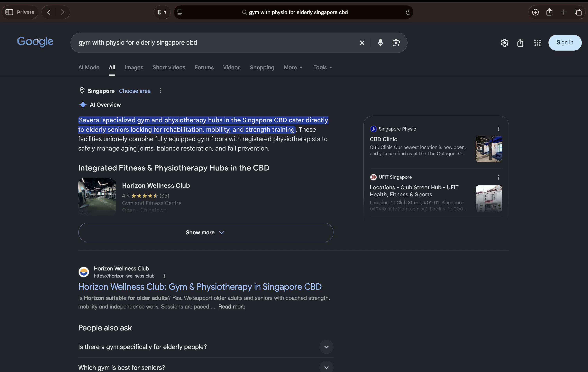Image resolution: width=588 pixels, height=372 pixels.
Task: Click the Google logo
Action: click(35, 42)
